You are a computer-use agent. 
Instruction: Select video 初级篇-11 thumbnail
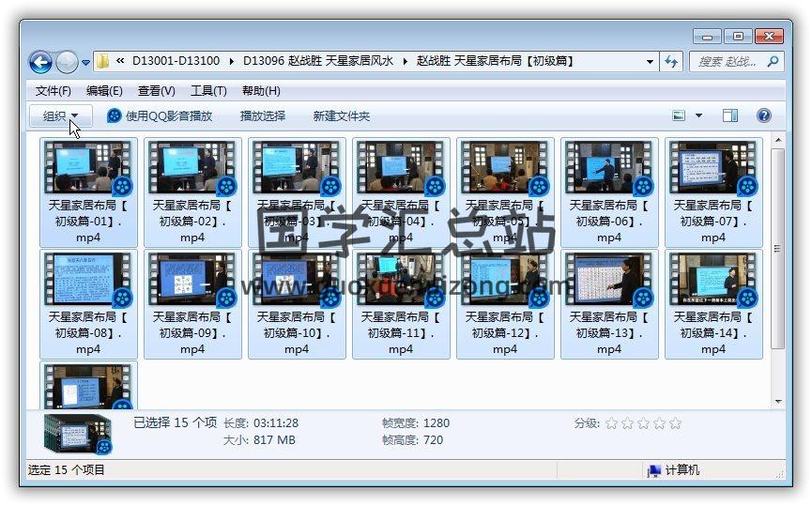coord(401,280)
